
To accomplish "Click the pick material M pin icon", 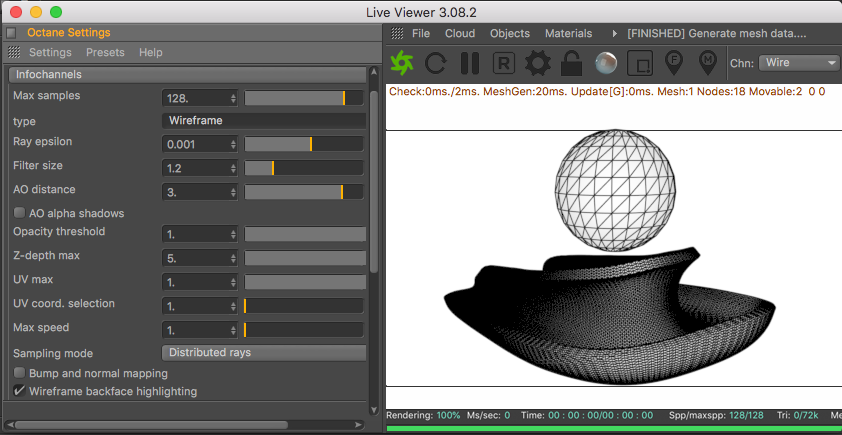I will 708,63.
